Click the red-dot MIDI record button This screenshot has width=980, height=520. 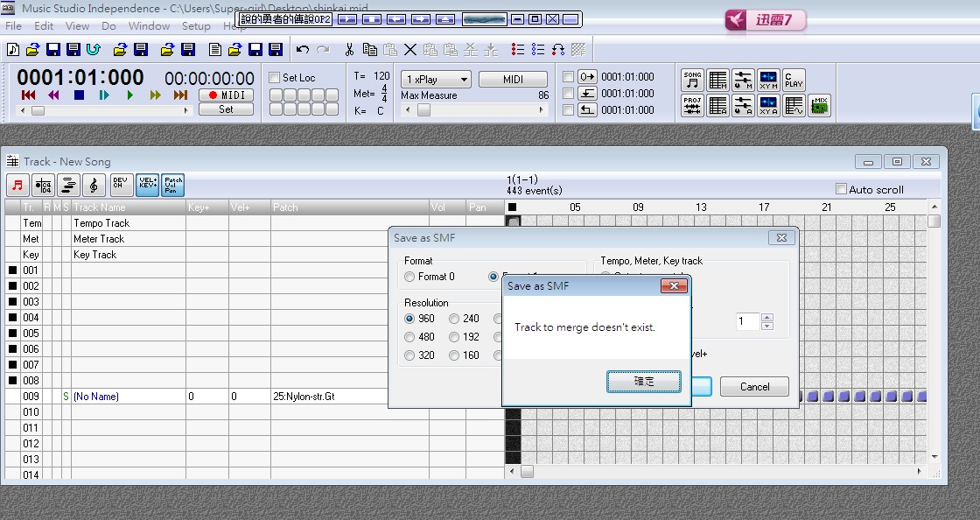point(227,95)
